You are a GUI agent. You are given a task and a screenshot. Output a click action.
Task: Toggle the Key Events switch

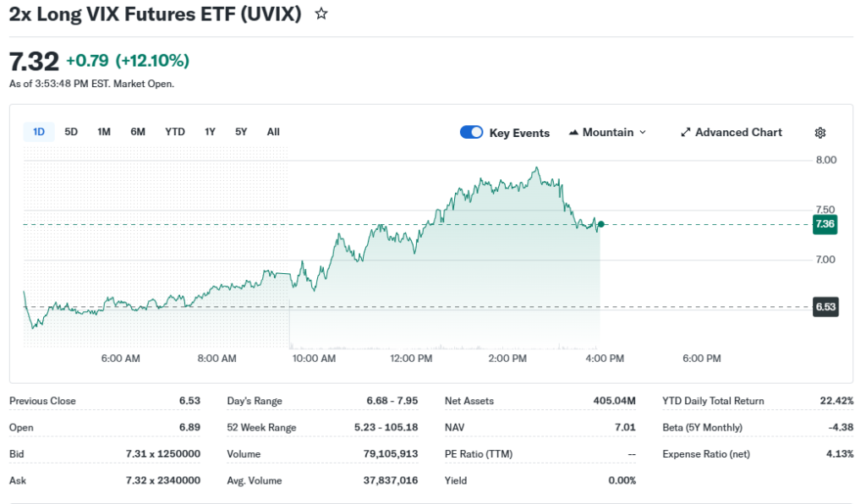(471, 132)
